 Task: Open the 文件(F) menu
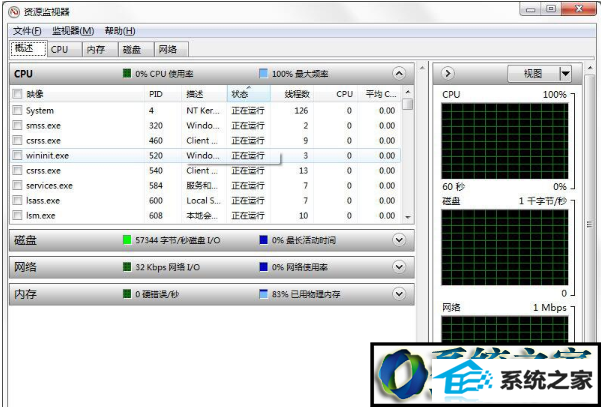point(27,31)
